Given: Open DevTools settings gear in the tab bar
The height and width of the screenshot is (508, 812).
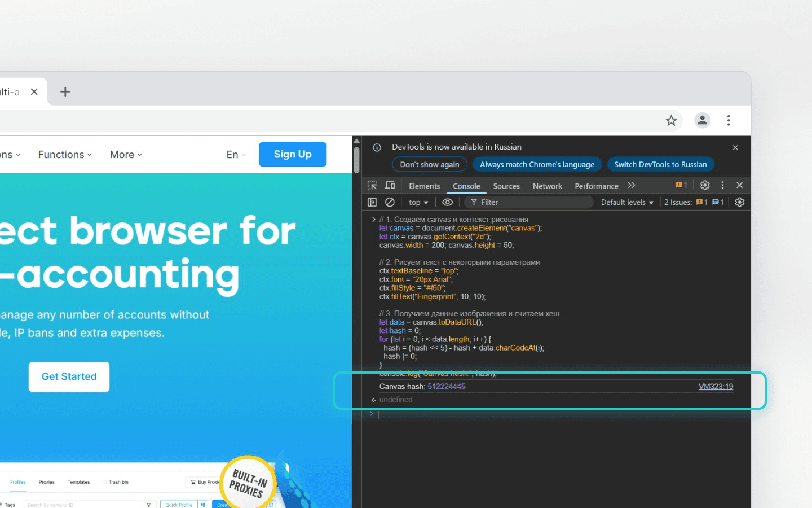Looking at the screenshot, I should click(x=705, y=185).
